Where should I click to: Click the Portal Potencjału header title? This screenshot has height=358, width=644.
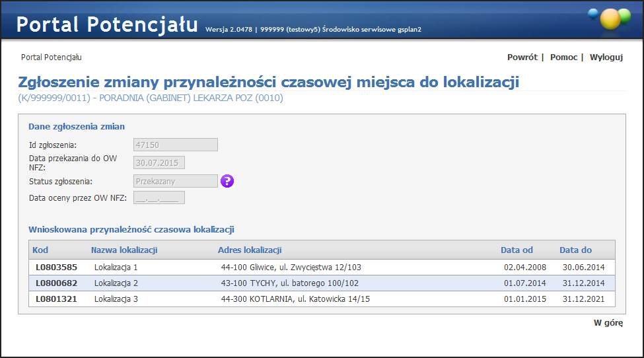[x=107, y=24]
